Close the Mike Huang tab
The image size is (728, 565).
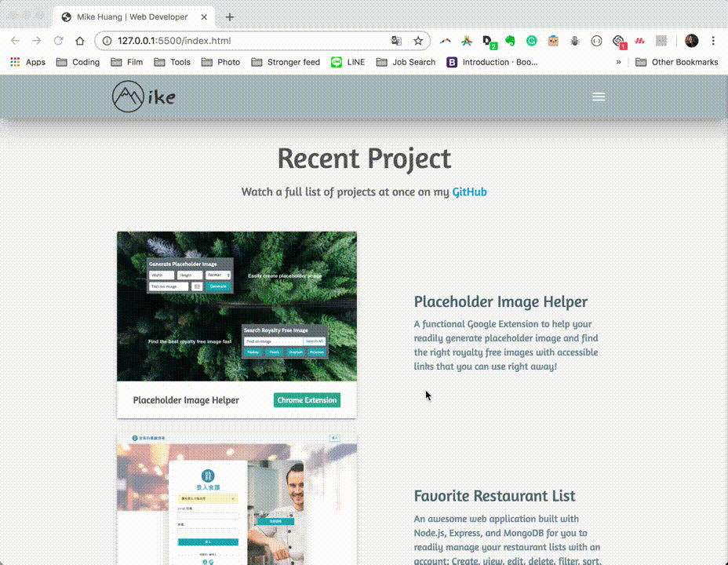(x=204, y=17)
